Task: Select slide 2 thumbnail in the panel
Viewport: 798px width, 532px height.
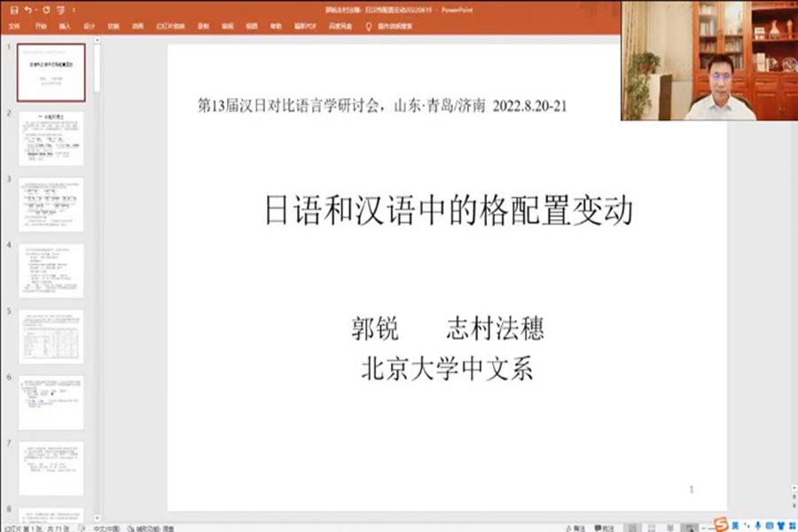Action: [51, 138]
